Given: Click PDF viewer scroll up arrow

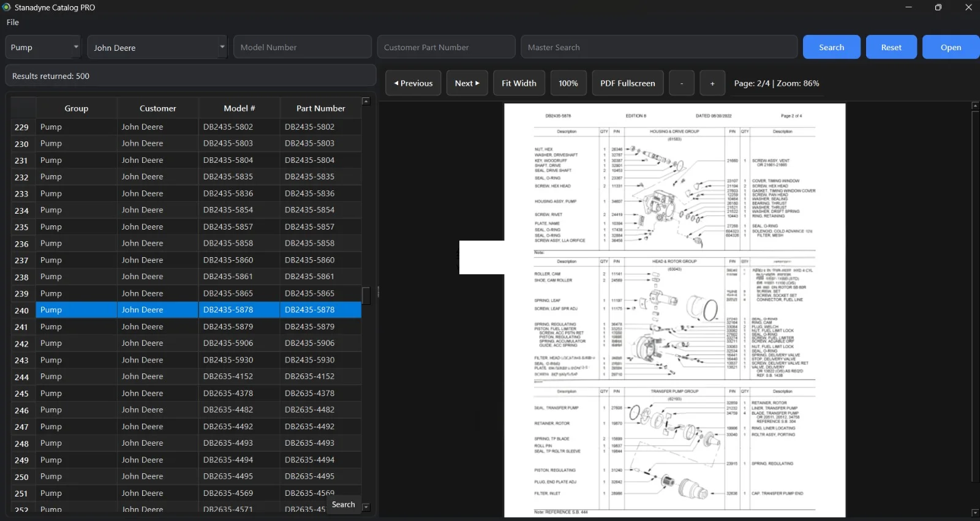Looking at the screenshot, I should pyautogui.click(x=975, y=106).
